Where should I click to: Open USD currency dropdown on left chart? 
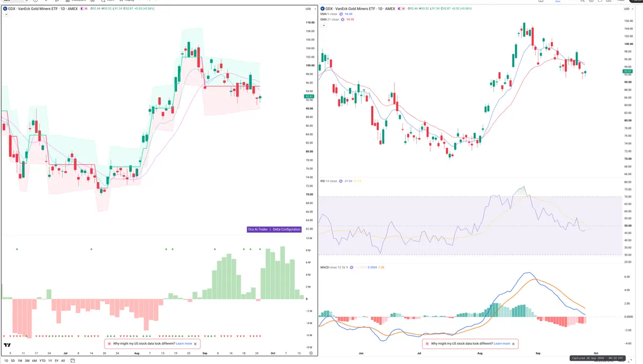coord(310,9)
